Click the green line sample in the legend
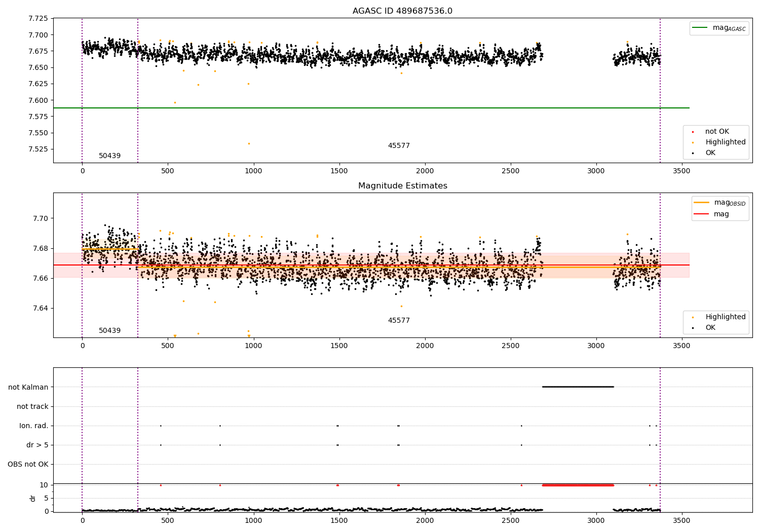Image resolution: width=760 pixels, height=532 pixels. tap(700, 28)
